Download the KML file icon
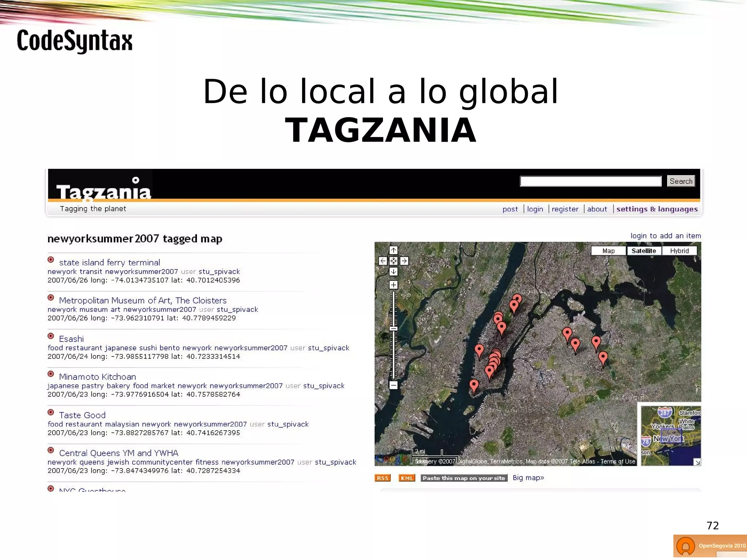 pos(407,478)
